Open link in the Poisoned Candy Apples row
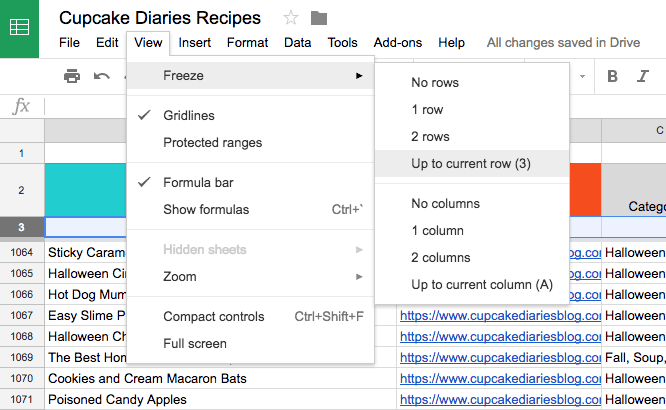The height and width of the screenshot is (410, 666). (x=500, y=399)
